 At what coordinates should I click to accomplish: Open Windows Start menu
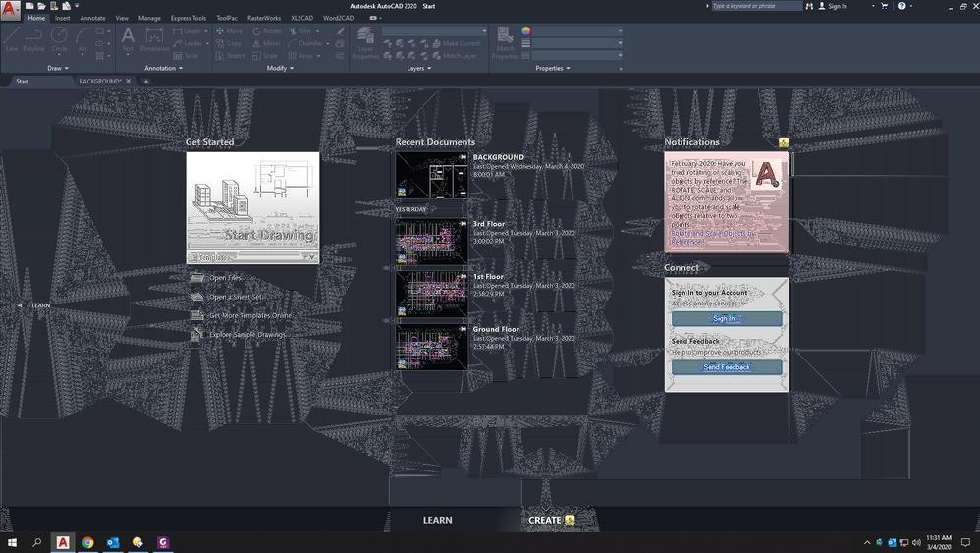pos(12,542)
